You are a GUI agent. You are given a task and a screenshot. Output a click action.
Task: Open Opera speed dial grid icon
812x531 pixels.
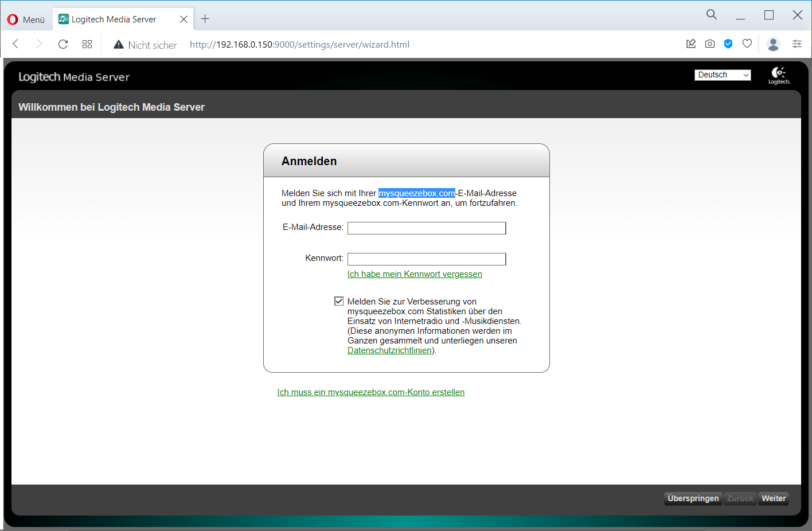point(87,44)
